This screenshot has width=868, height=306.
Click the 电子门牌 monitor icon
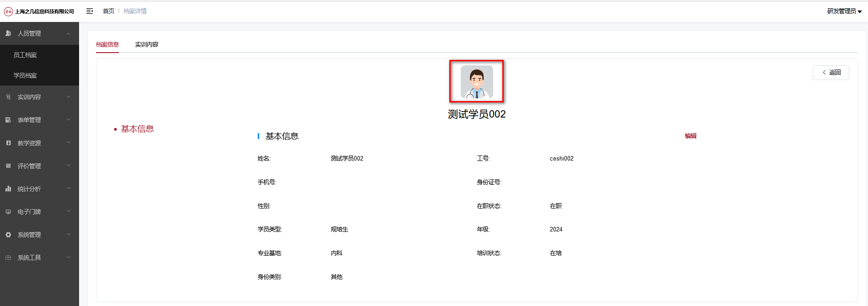(8, 212)
